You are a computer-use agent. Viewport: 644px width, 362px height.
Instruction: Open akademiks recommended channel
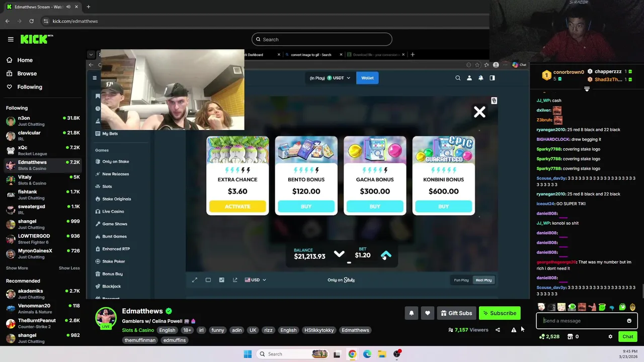click(x=43, y=294)
